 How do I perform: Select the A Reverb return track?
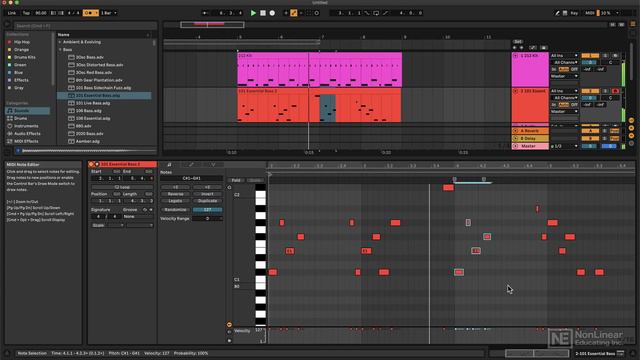[530, 131]
